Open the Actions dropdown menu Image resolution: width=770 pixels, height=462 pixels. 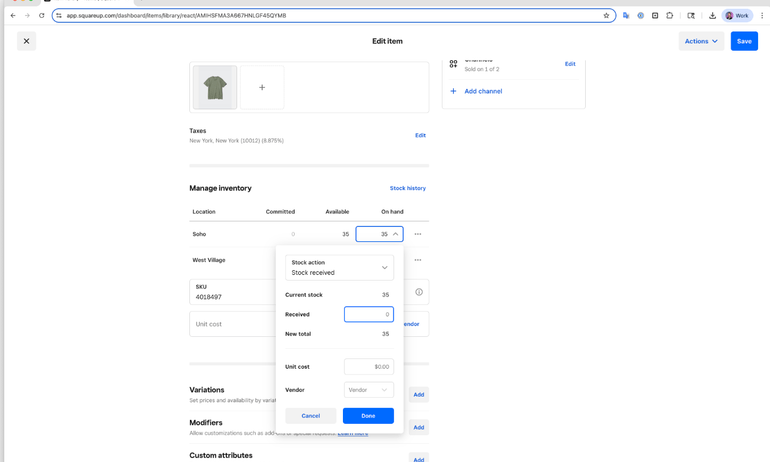pos(701,41)
